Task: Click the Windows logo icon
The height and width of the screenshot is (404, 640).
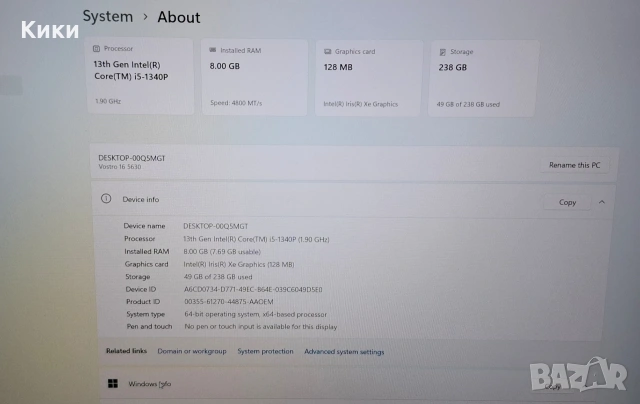Action: pyautogui.click(x=113, y=383)
